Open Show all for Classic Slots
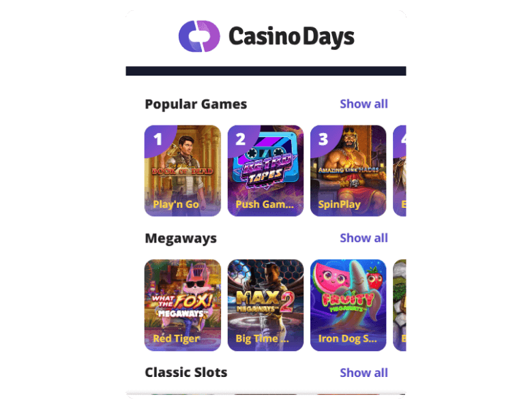 [x=364, y=372]
